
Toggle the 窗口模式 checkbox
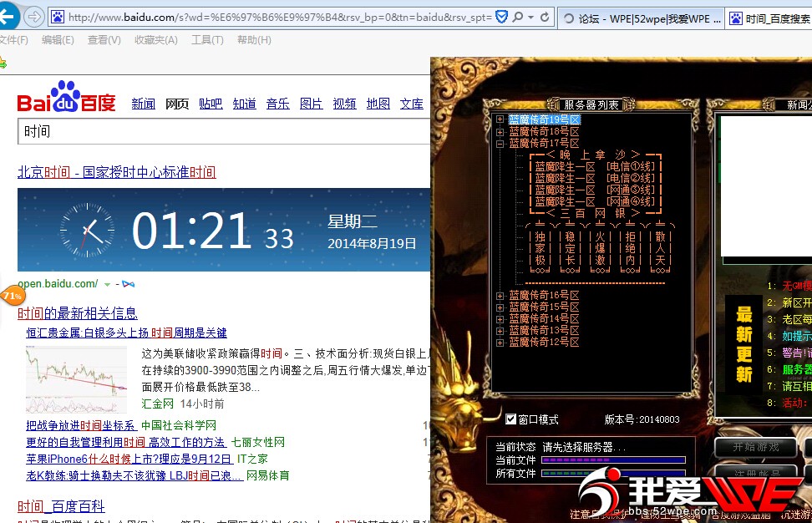coord(511,419)
